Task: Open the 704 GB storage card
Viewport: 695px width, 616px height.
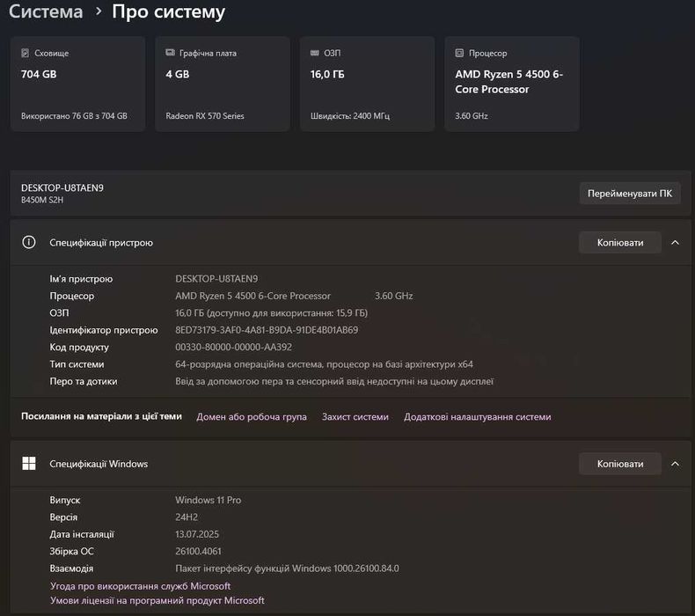Action: tap(77, 84)
